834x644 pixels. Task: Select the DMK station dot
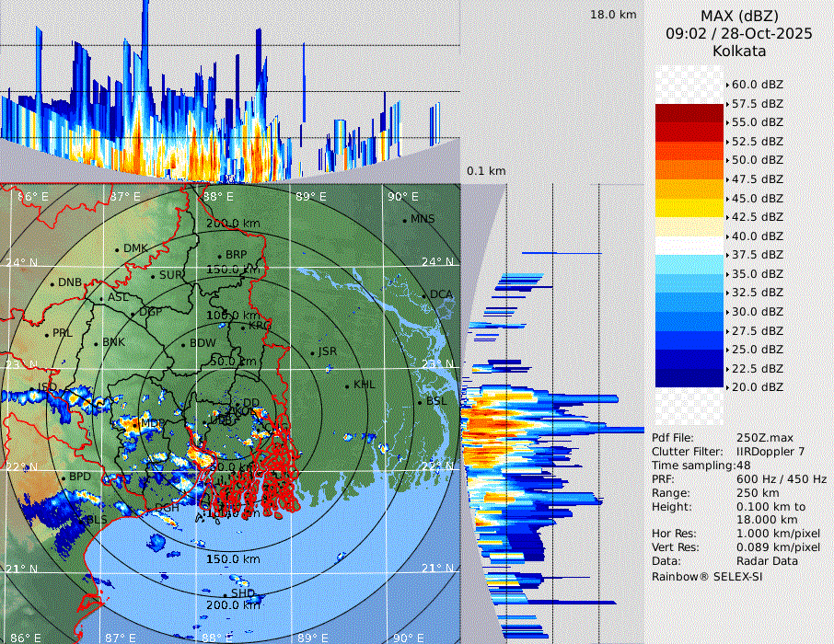pos(117,249)
